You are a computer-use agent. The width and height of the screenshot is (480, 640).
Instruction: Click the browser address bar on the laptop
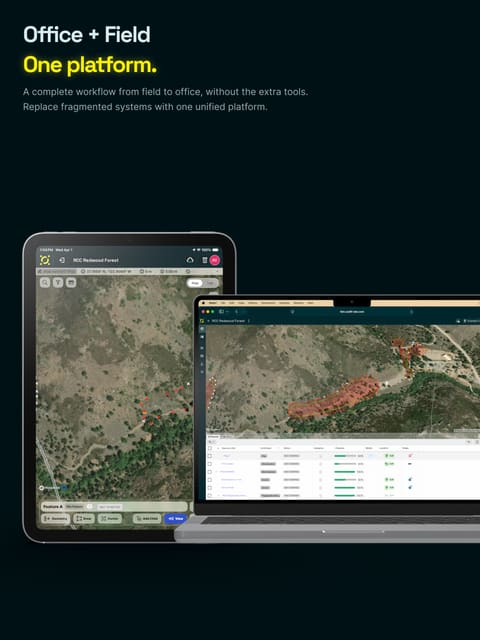tap(351, 311)
